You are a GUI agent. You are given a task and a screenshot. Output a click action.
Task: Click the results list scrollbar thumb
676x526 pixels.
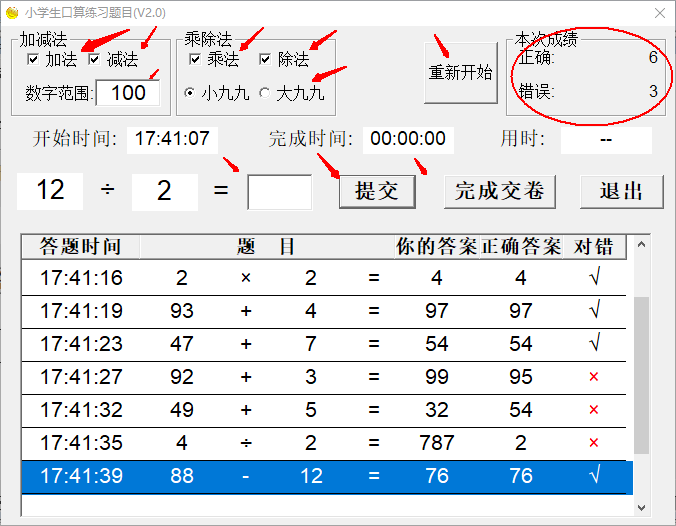click(x=641, y=375)
